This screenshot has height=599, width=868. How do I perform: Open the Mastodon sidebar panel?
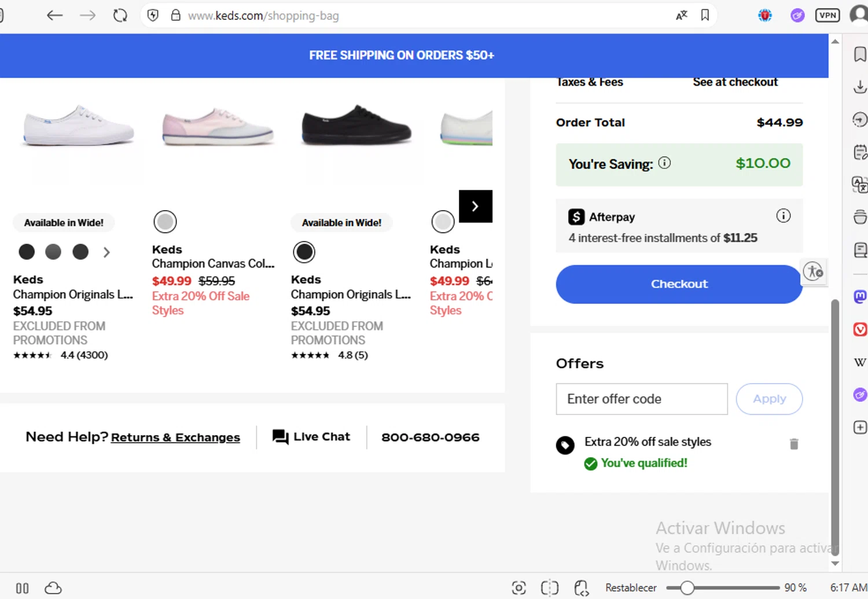click(860, 297)
